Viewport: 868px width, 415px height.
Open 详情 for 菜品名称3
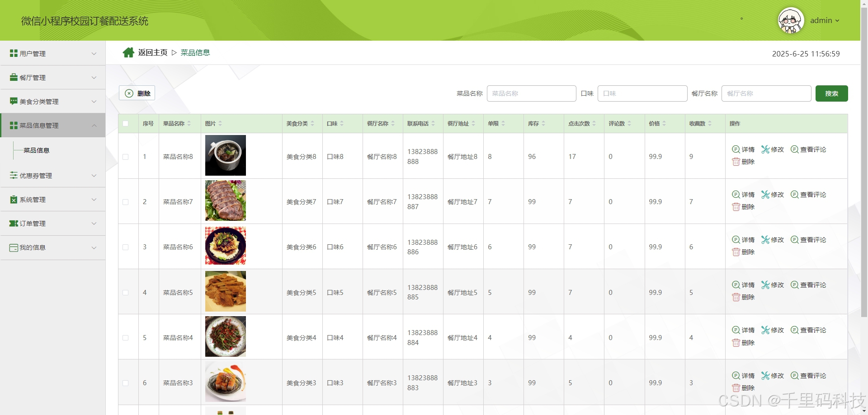(743, 376)
